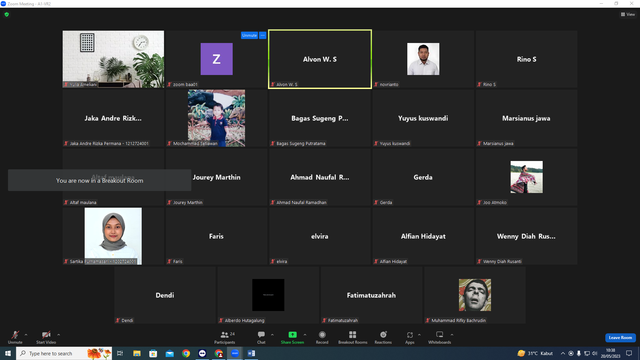Expand chat options arrow beside Chat

272,335
